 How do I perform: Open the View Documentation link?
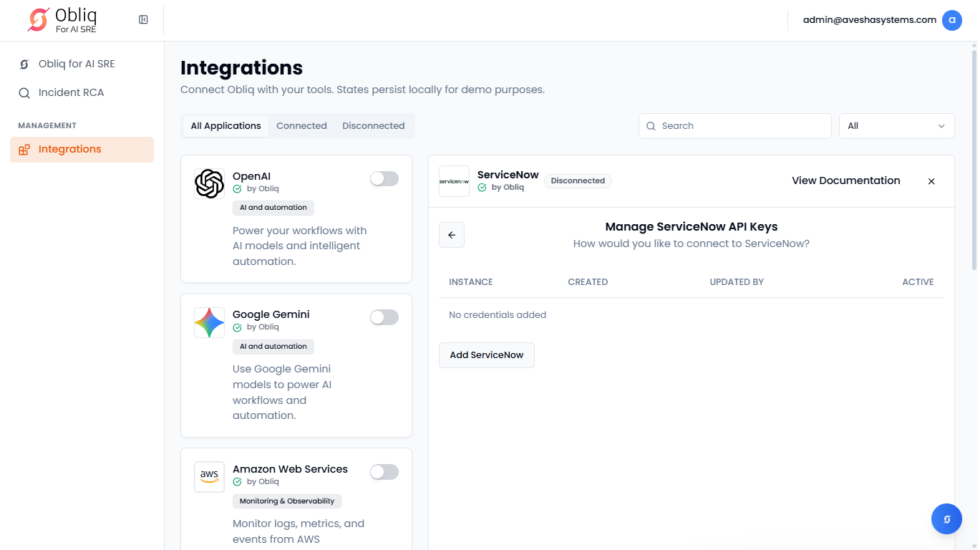point(845,180)
